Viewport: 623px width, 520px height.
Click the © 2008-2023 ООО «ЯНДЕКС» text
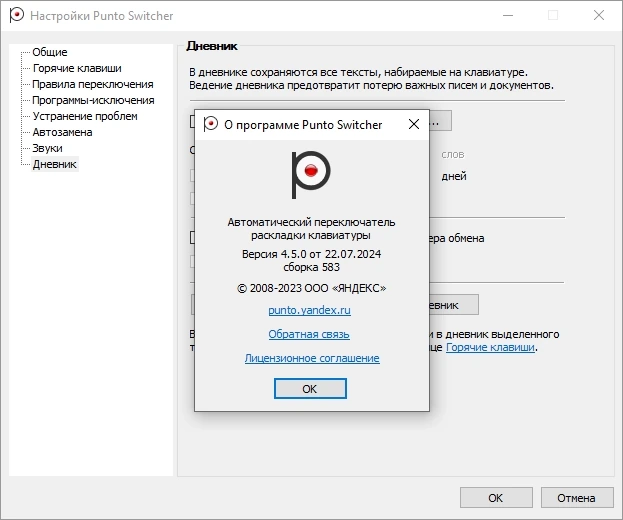tap(312, 288)
